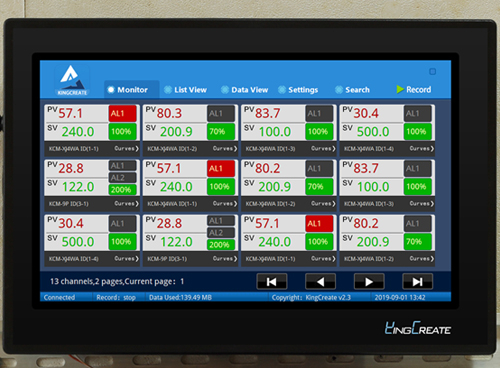Jump to the first page button
The image size is (500, 368).
click(272, 282)
